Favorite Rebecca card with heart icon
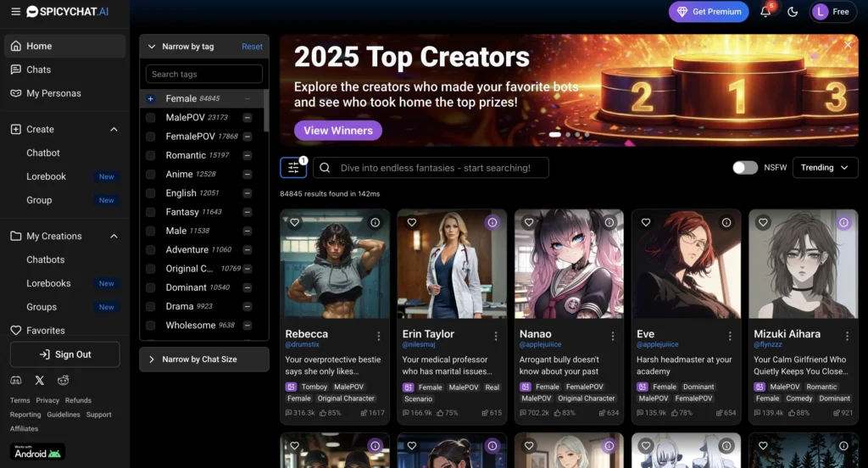The width and height of the screenshot is (868, 468). 295,222
